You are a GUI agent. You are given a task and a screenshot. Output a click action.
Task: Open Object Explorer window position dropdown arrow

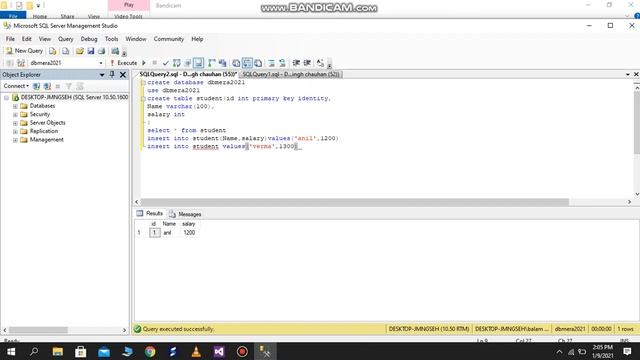pos(102,75)
